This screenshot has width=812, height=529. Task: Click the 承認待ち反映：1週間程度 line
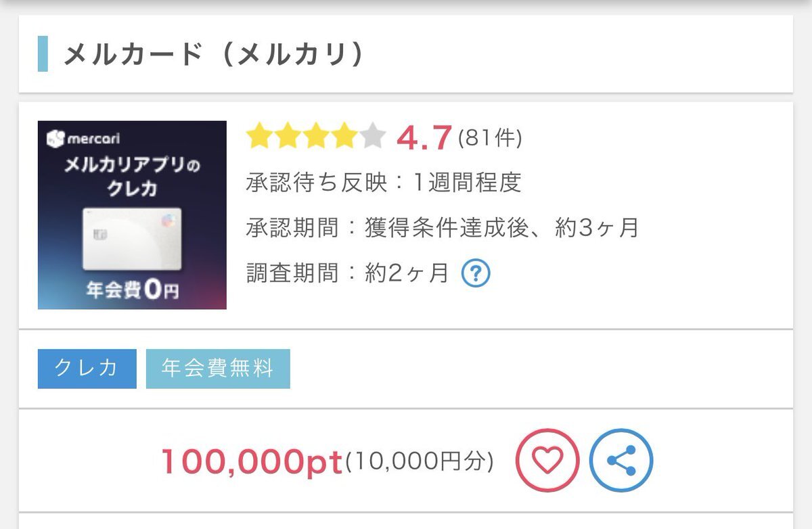pos(384,183)
